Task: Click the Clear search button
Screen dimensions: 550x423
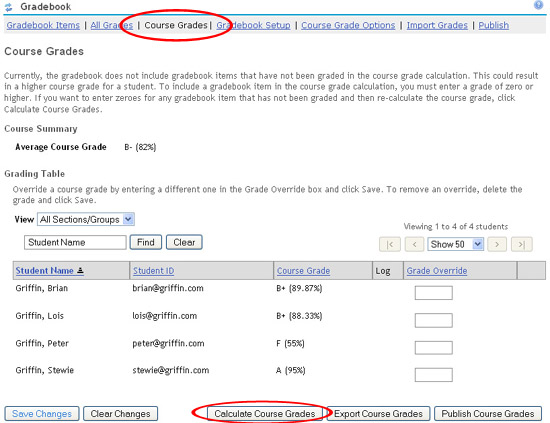Action: coord(184,242)
